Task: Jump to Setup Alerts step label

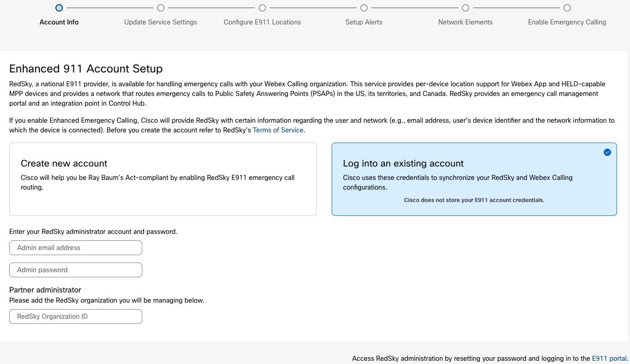Action: click(x=364, y=22)
